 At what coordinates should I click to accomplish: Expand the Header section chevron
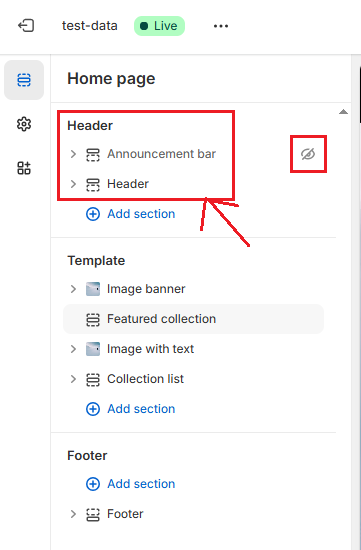pos(73,184)
